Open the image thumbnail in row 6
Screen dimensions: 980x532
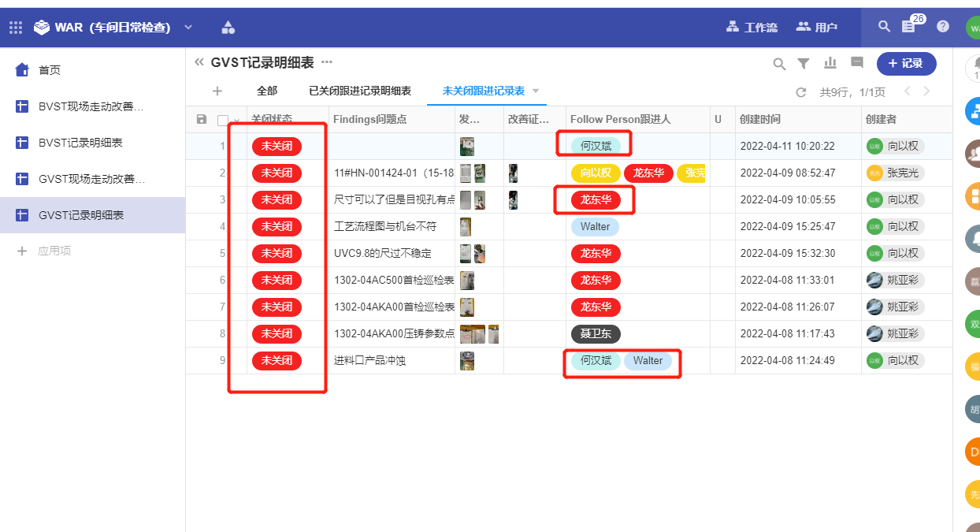coord(467,281)
